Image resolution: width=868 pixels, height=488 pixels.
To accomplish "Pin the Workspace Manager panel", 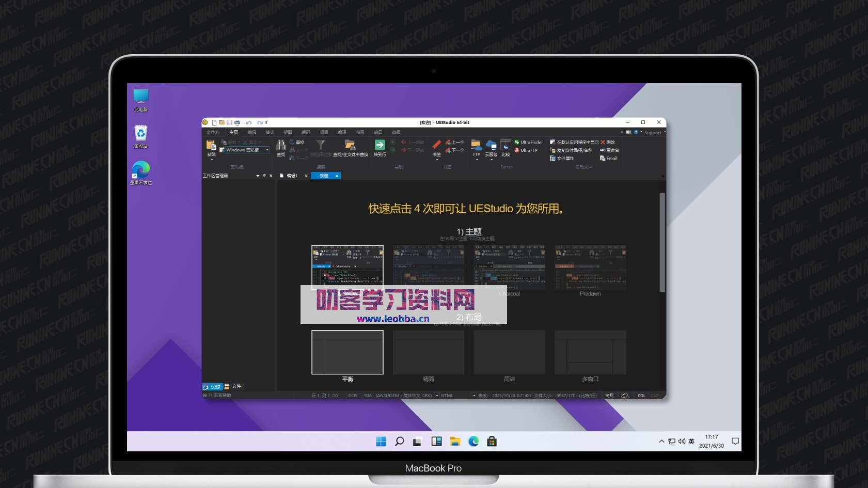I will (264, 176).
